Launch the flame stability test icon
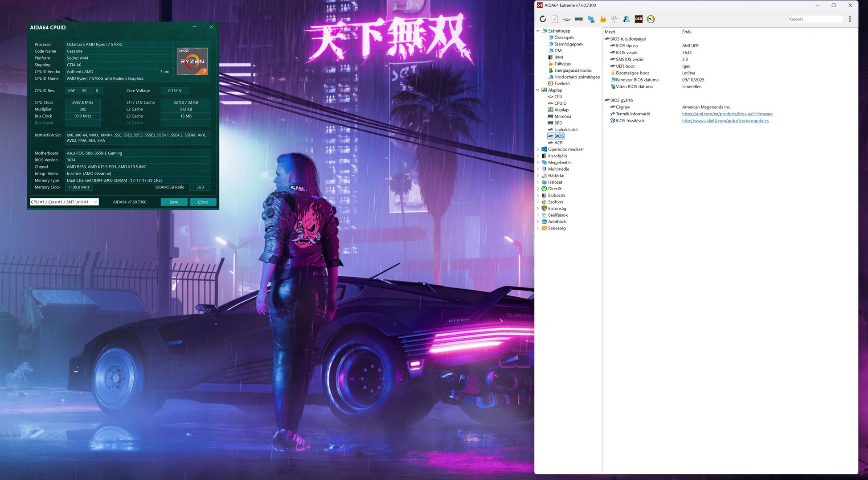 pyautogui.click(x=603, y=19)
